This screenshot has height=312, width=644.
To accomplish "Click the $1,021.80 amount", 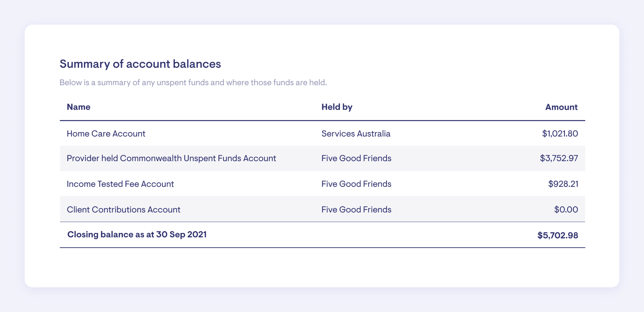I will (560, 133).
